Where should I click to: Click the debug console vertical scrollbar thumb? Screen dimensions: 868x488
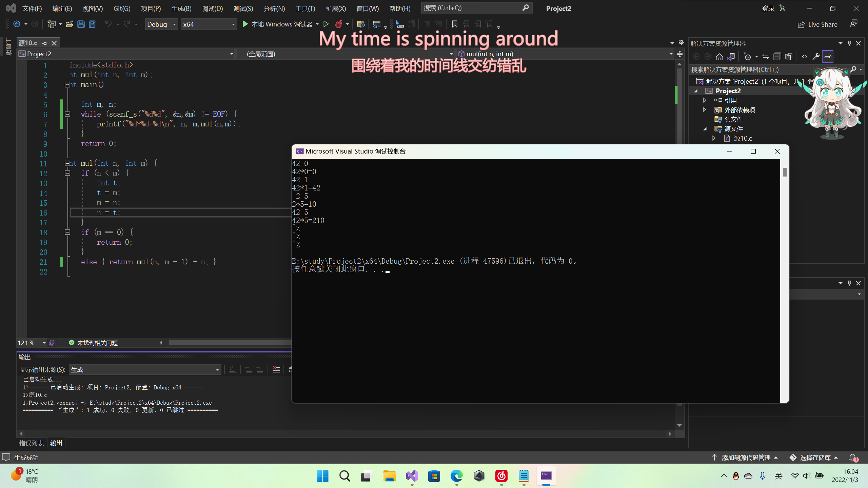point(784,172)
